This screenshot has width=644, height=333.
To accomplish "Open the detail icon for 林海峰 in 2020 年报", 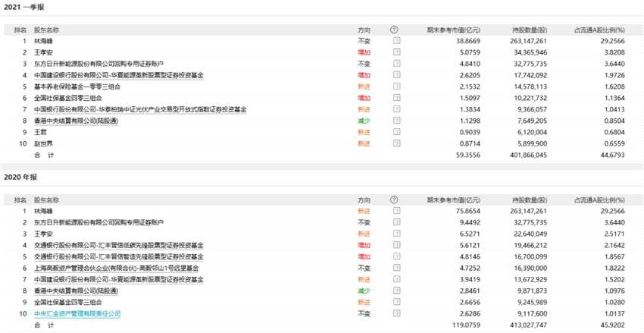I will (396, 210).
